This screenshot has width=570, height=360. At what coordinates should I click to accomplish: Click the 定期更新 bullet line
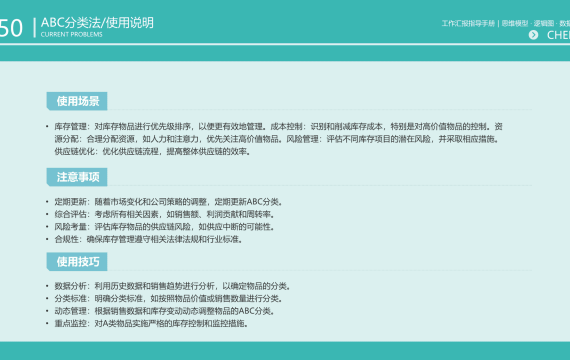169,202
